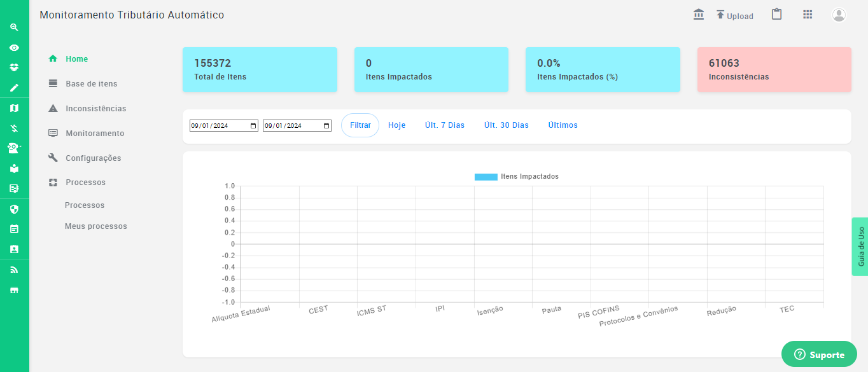Click the start date input field

224,126
